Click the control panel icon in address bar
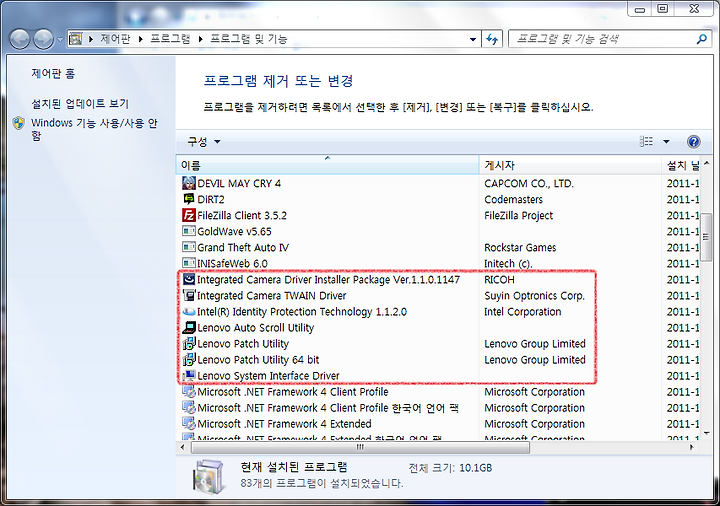This screenshot has width=720, height=506. tap(75, 39)
